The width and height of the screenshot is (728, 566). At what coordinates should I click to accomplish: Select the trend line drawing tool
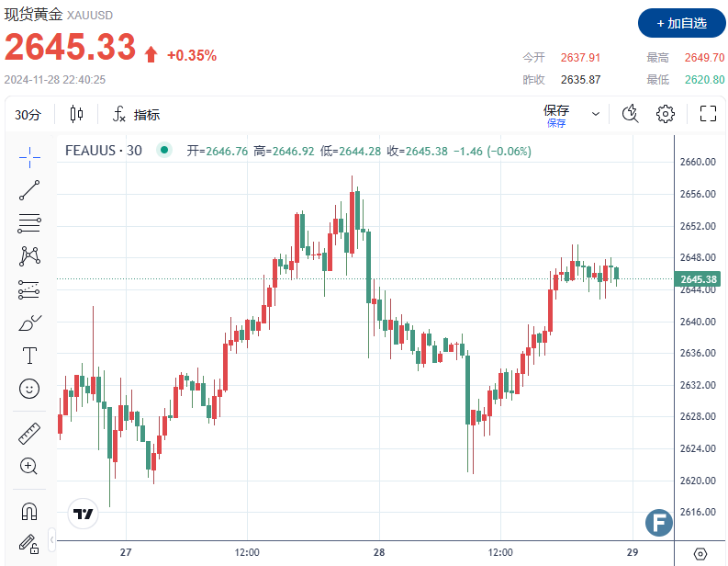point(29,190)
